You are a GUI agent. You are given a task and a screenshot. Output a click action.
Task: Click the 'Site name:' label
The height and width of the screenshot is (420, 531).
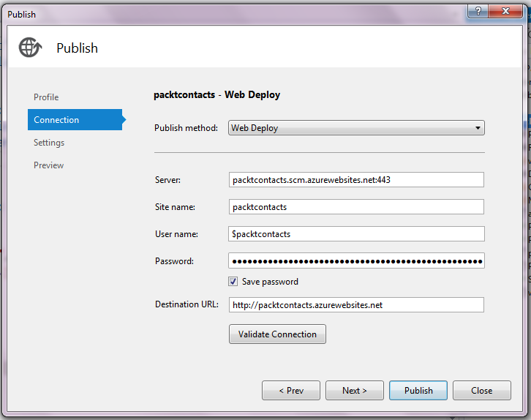click(175, 207)
